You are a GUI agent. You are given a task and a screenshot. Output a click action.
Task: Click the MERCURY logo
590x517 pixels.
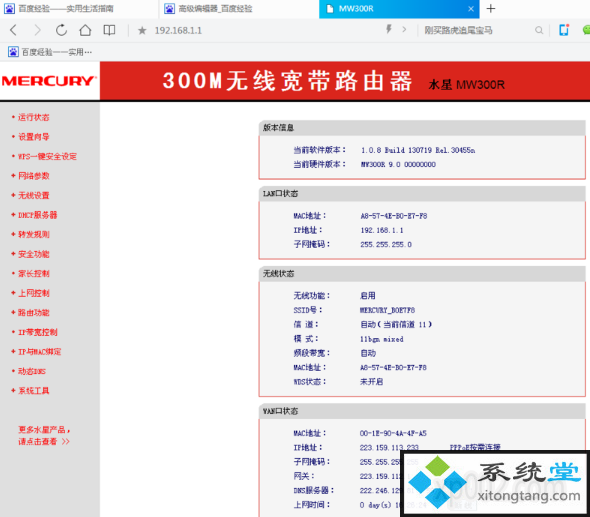[49, 81]
